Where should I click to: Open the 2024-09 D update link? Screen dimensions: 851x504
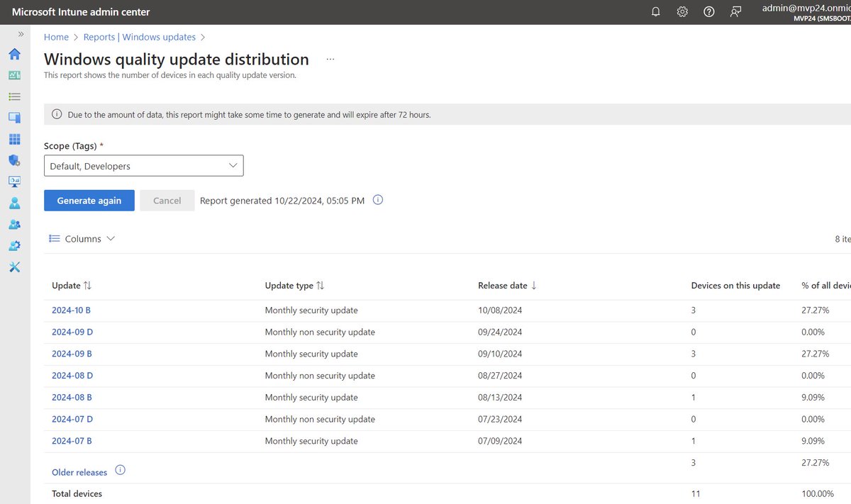pyautogui.click(x=72, y=332)
